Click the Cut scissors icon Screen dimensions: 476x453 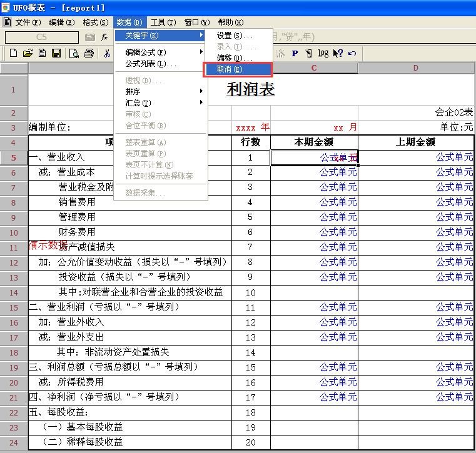(x=107, y=54)
